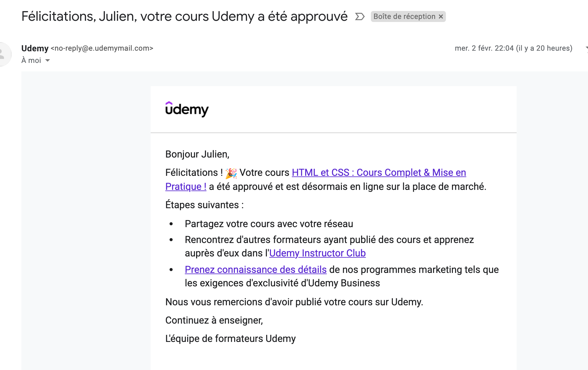Screen dimensions: 588x370
Task: Click the email subject title
Action: pyautogui.click(x=184, y=16)
